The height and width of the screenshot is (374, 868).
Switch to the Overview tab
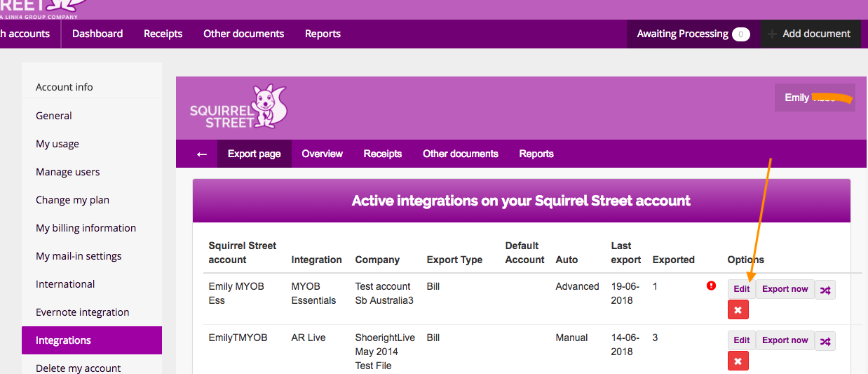tap(323, 154)
